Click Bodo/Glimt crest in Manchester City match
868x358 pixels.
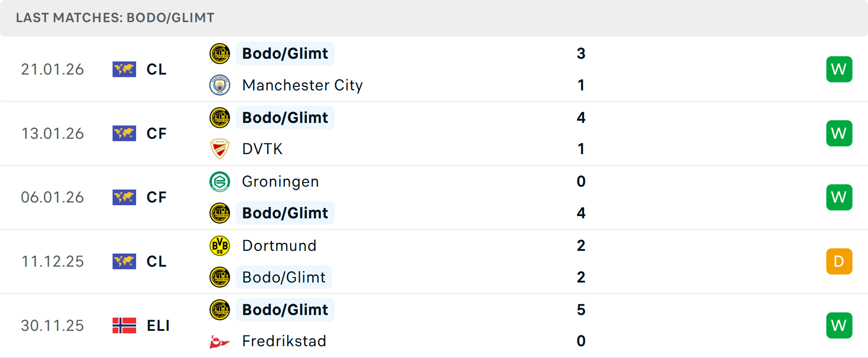[220, 53]
